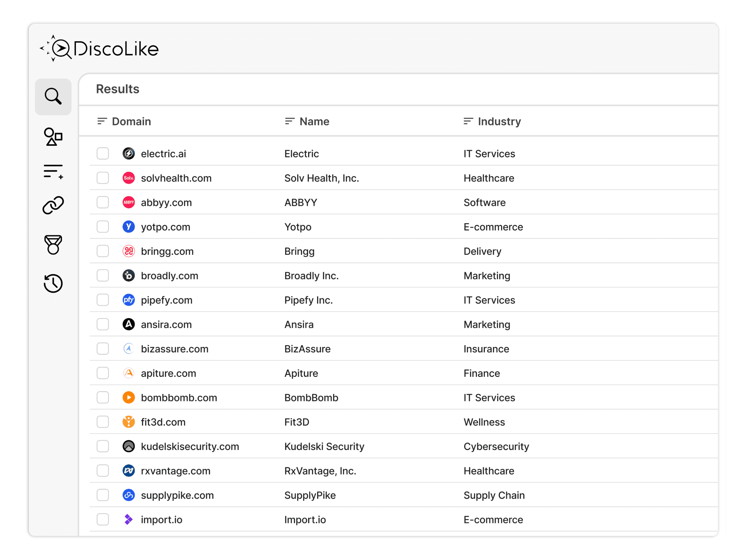Click the Bringg logo swatch
This screenshot has height=560, width=747.
click(128, 251)
